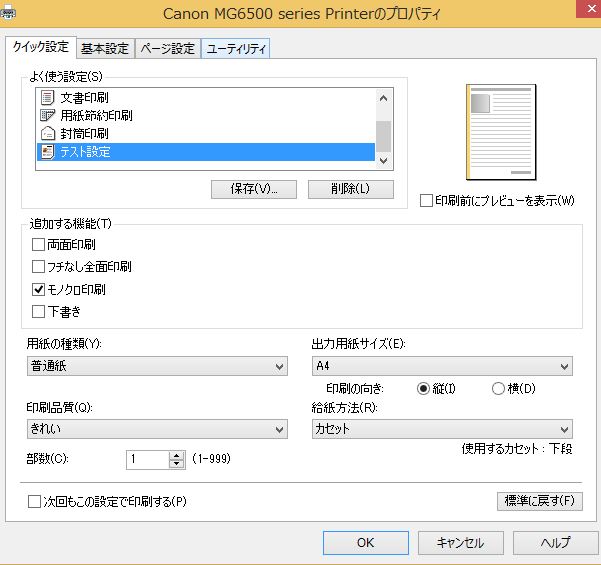Open 印刷品質 print quality dropdown
Screen dimensions: 601x565
click(157, 429)
